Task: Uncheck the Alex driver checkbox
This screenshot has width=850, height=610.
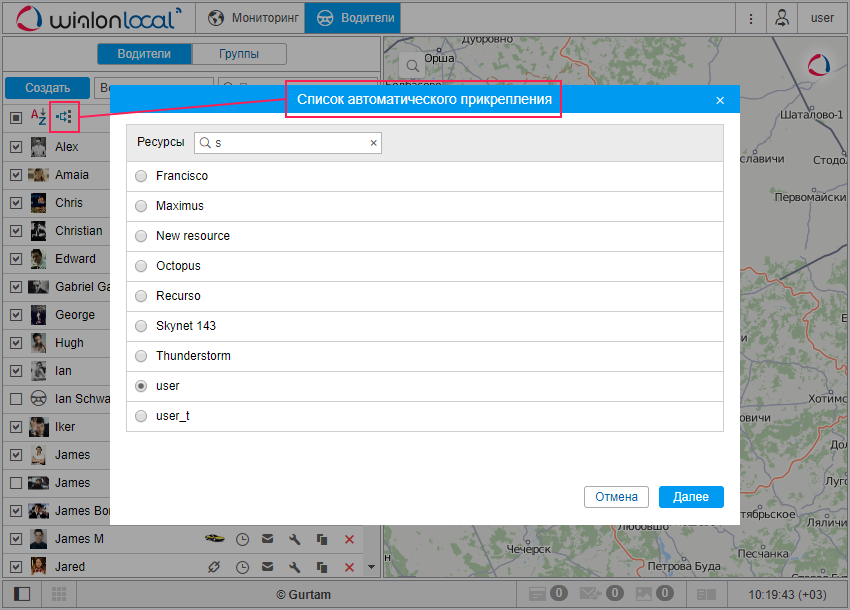Action: (16, 146)
